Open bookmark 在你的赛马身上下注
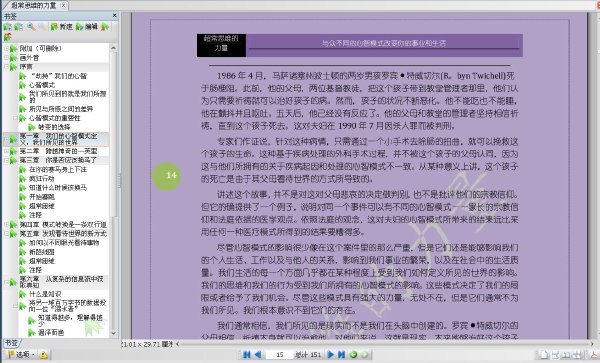 tap(58, 169)
